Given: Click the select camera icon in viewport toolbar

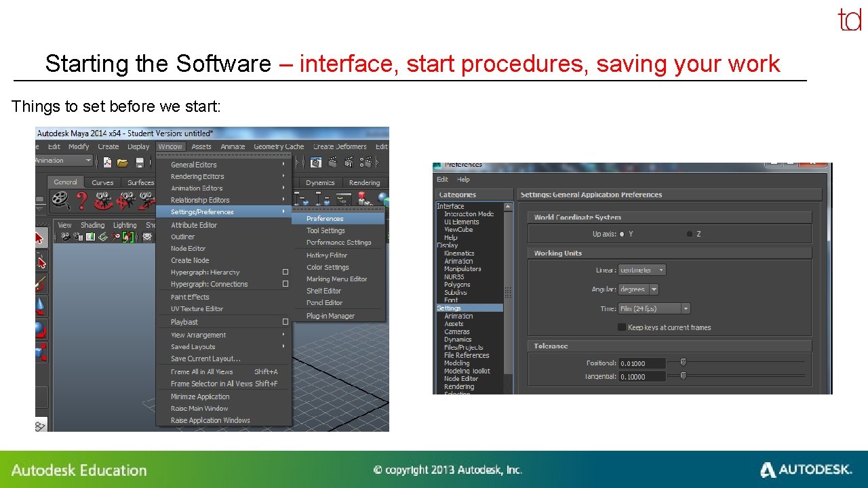Looking at the screenshot, I should point(66,237).
